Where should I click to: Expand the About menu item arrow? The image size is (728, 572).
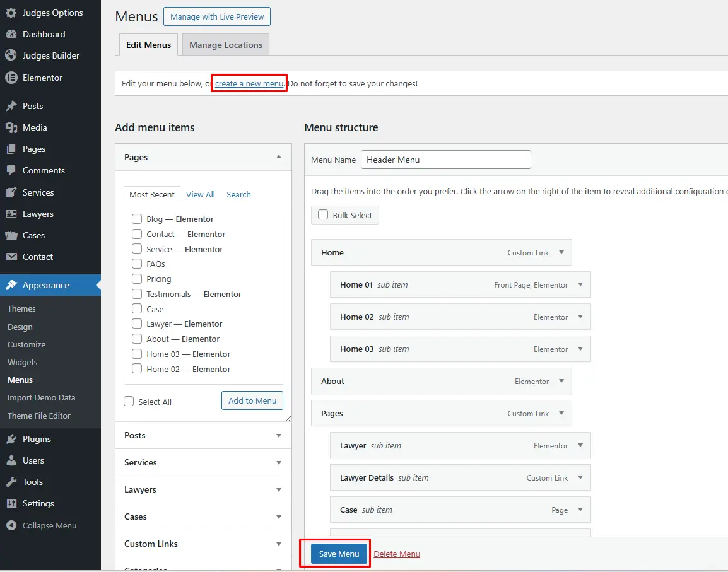click(x=561, y=381)
